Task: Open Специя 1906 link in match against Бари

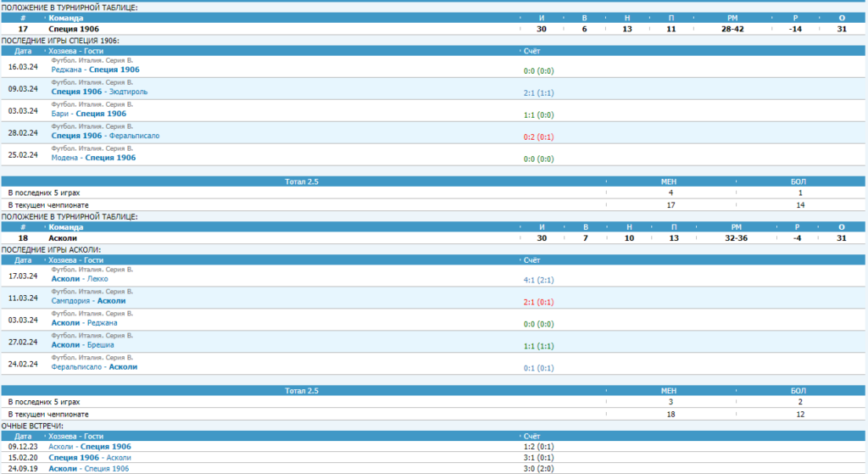Action: click(x=101, y=114)
